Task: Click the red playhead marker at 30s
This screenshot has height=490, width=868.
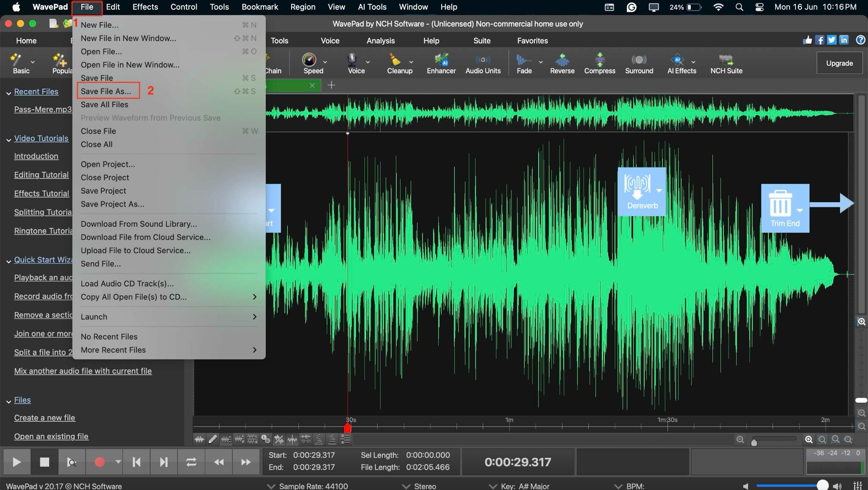Action: (348, 428)
